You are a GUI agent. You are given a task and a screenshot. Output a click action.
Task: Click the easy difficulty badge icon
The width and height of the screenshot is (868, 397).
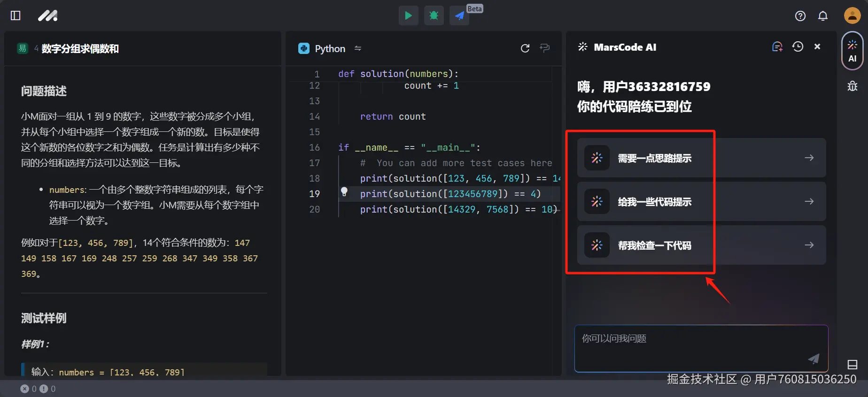click(23, 48)
